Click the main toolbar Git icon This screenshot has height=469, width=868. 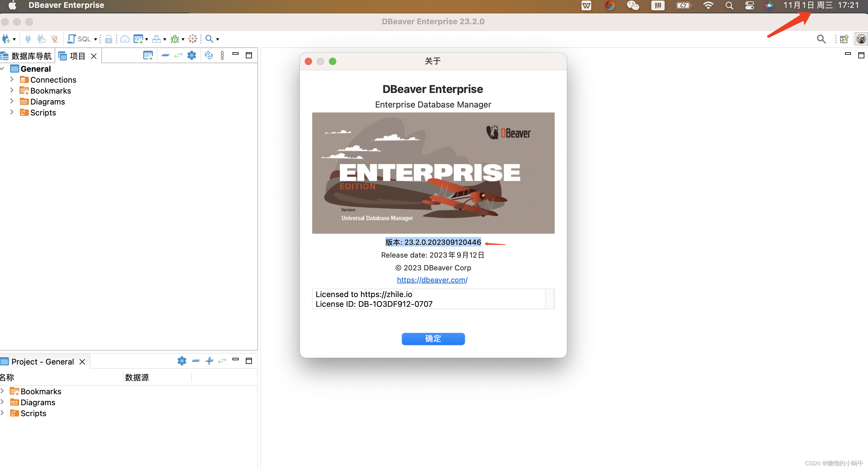(138, 39)
